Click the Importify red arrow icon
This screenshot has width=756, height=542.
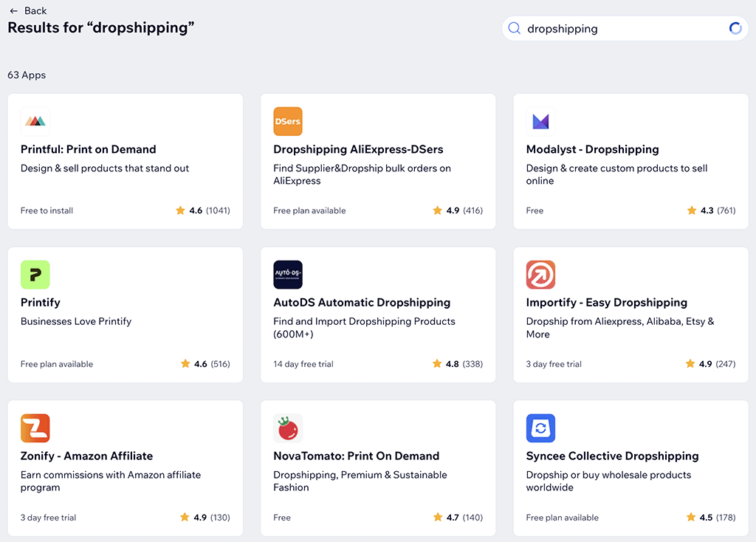(x=540, y=275)
